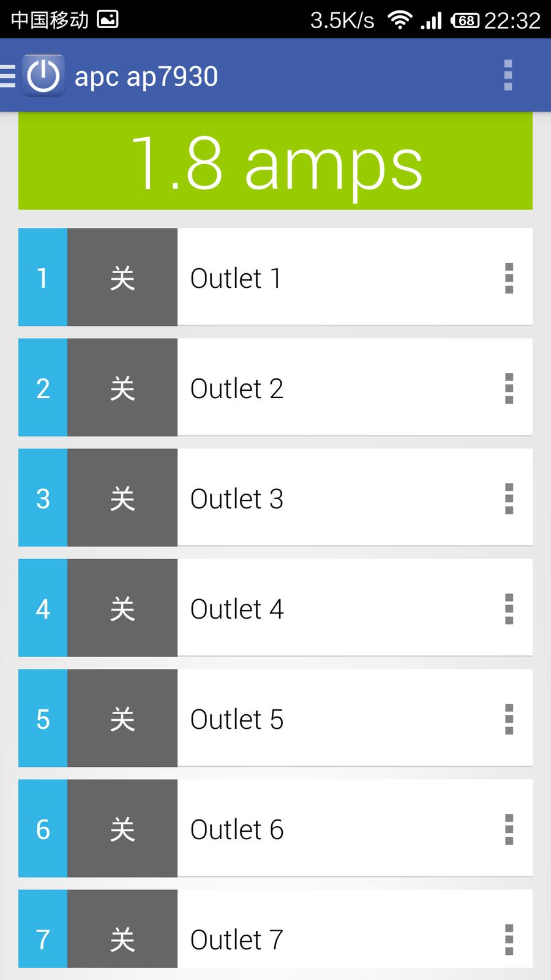Open Outlet 3 more options menu
The height and width of the screenshot is (980, 551).
509,499
